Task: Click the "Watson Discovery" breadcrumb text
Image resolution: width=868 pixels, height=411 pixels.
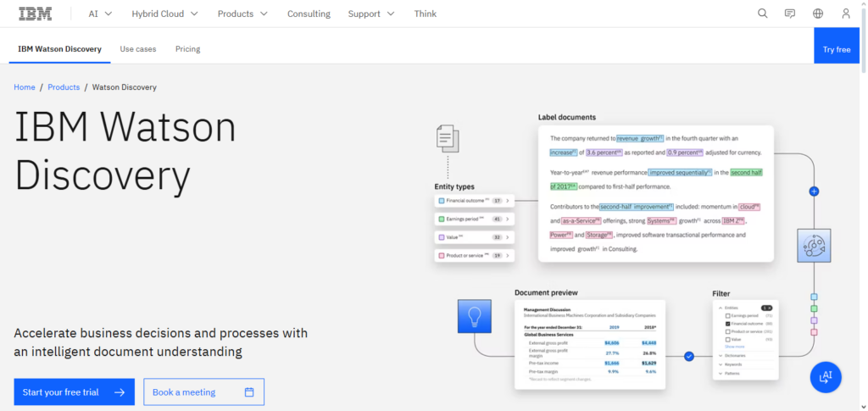Action: pyautogui.click(x=125, y=86)
